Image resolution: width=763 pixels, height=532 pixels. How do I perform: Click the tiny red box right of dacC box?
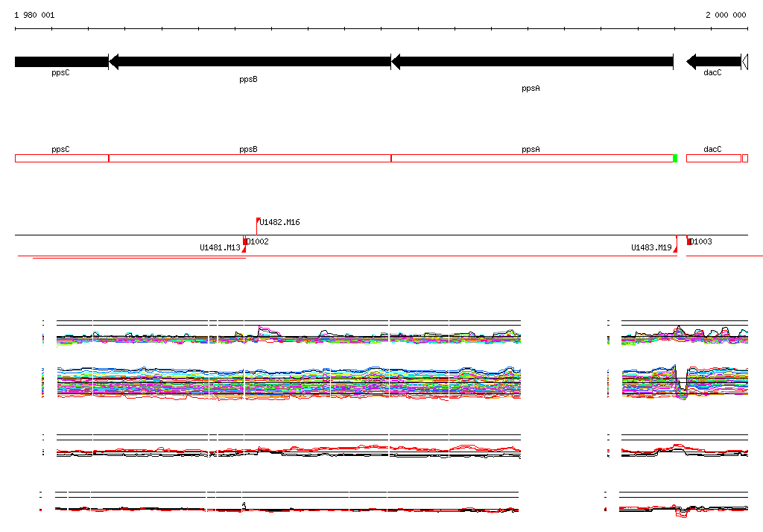(x=745, y=158)
